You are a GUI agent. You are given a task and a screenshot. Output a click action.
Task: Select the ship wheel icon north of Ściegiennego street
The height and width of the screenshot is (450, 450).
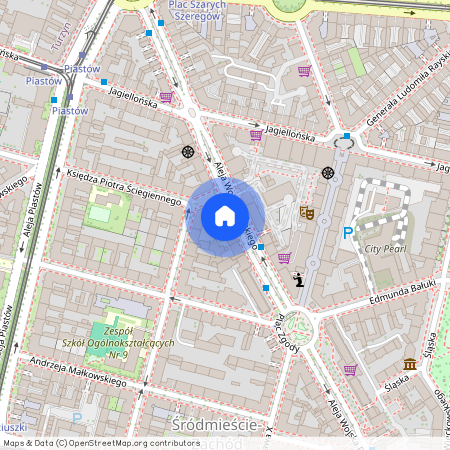pyautogui.click(x=188, y=152)
